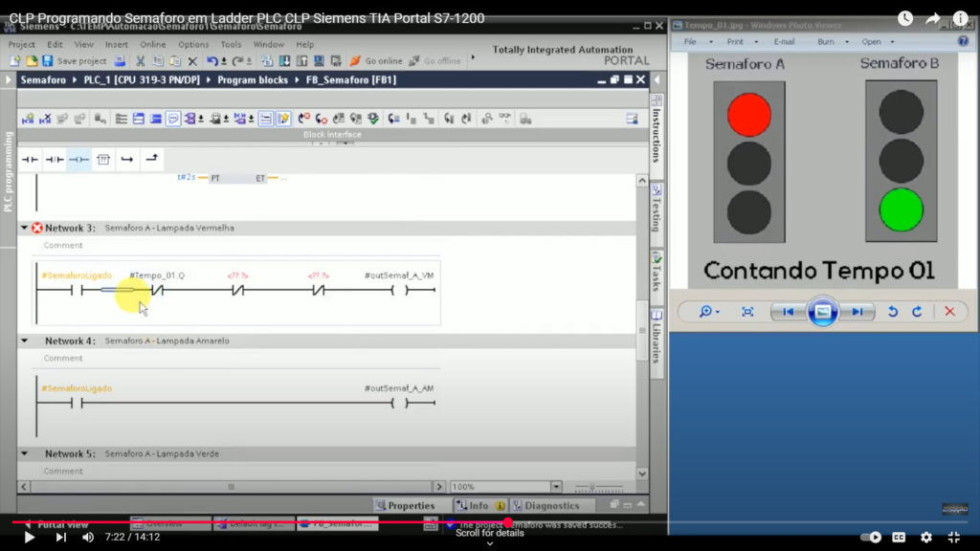Click the Photo Viewer zoom magnifier
This screenshot has width=980, height=551.
pos(705,312)
